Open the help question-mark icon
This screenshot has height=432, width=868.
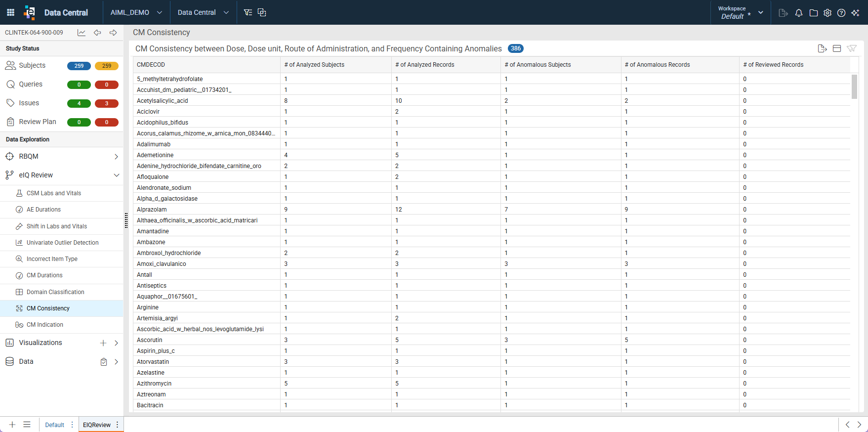coord(841,13)
